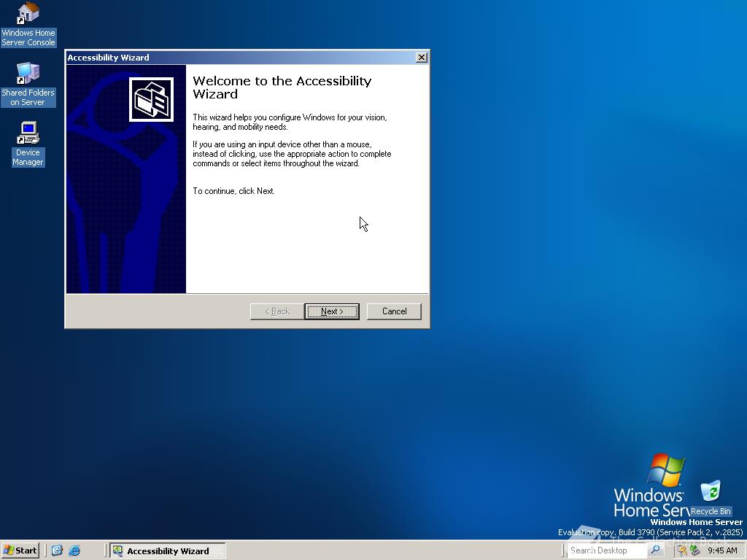Open the network tray icon beside the clock

(x=695, y=551)
